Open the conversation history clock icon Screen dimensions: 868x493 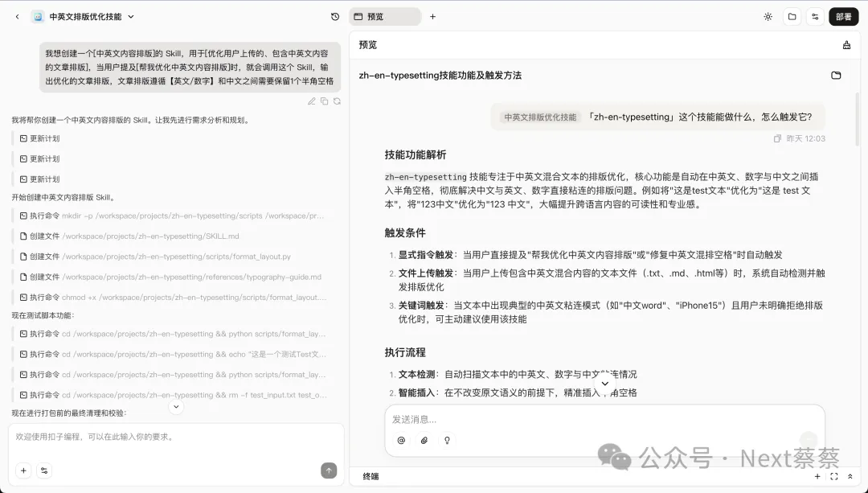click(335, 16)
